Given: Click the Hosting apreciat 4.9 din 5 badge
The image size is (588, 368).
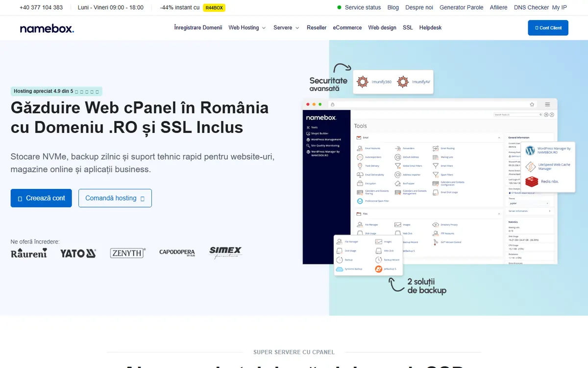Looking at the screenshot, I should [56, 91].
